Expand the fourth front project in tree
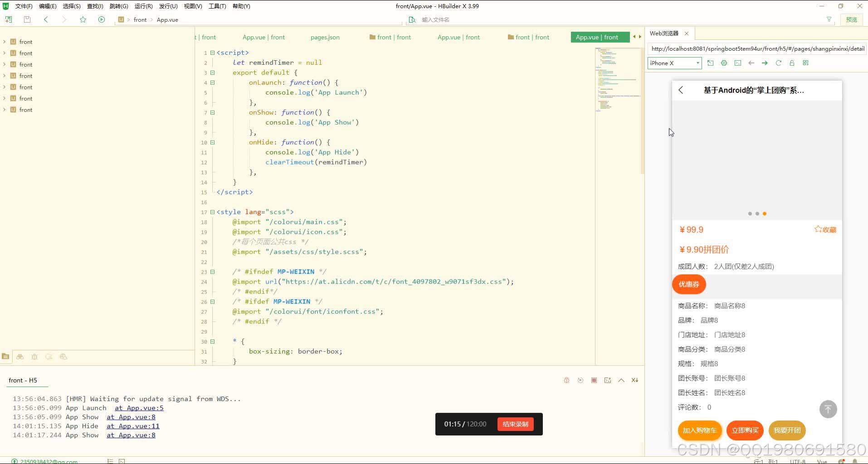Image resolution: width=868 pixels, height=464 pixels. (5, 76)
